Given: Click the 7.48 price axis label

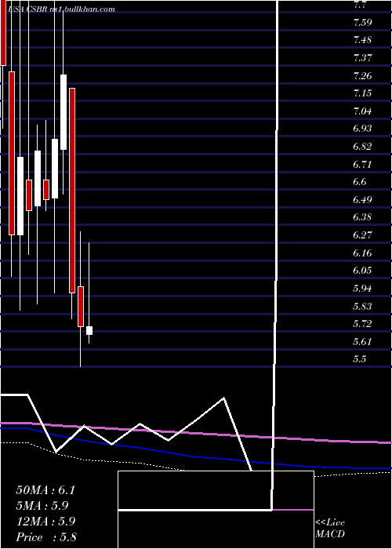Looking at the screenshot, I should pos(362,40).
